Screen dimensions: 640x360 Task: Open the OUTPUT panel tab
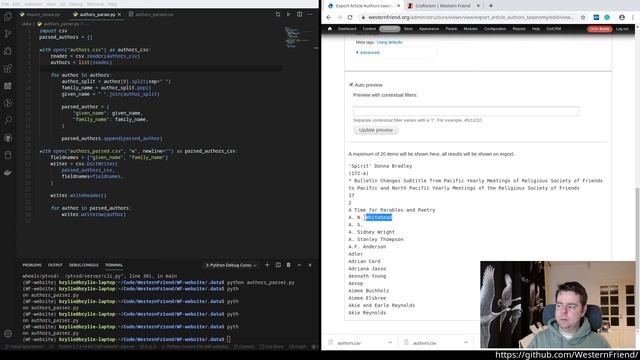click(55, 265)
